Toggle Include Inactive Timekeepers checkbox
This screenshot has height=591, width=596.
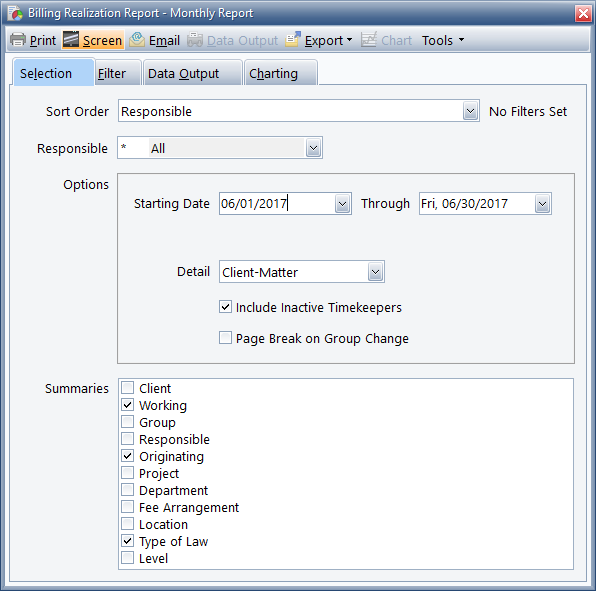(225, 307)
